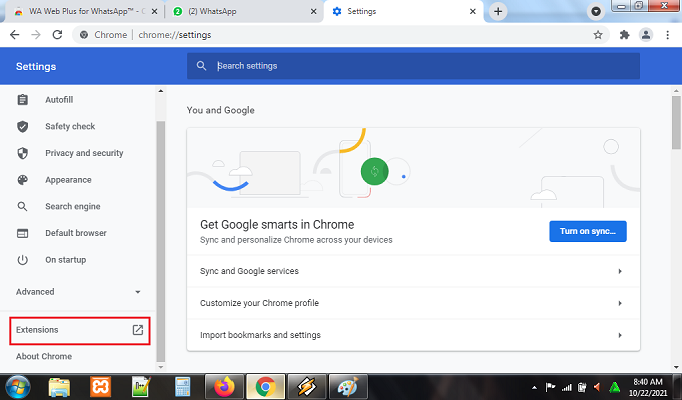Show hidden system tray icons arrow
Screen dimensions: 682x400
tap(535, 387)
